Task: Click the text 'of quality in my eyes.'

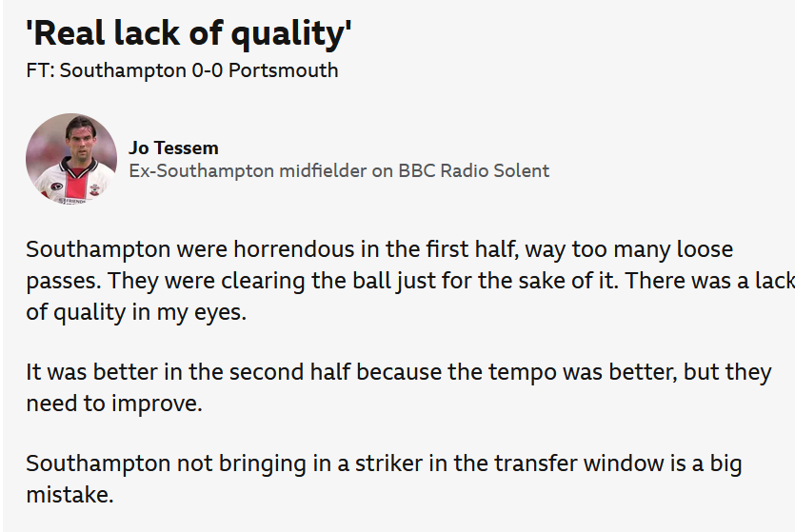Action: point(136,312)
